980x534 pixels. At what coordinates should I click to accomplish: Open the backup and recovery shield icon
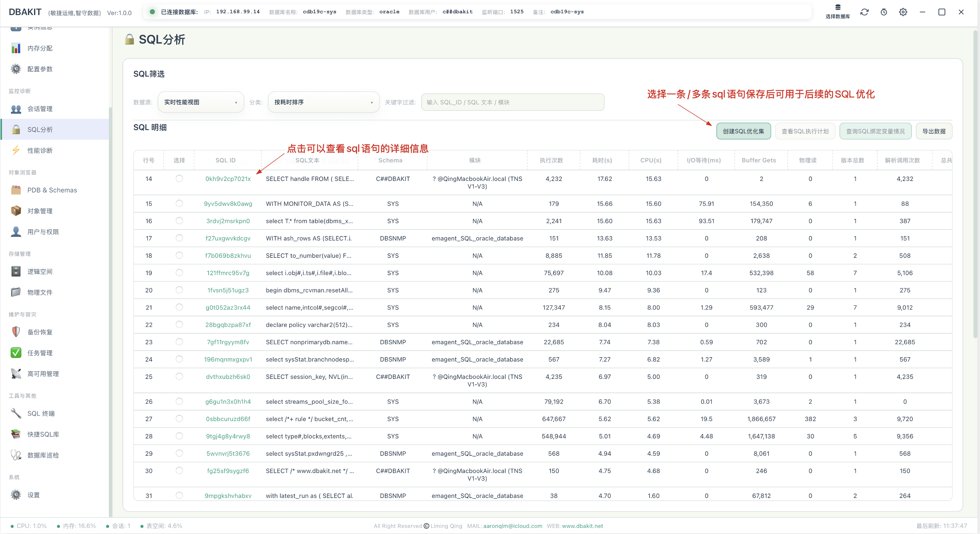click(x=16, y=332)
